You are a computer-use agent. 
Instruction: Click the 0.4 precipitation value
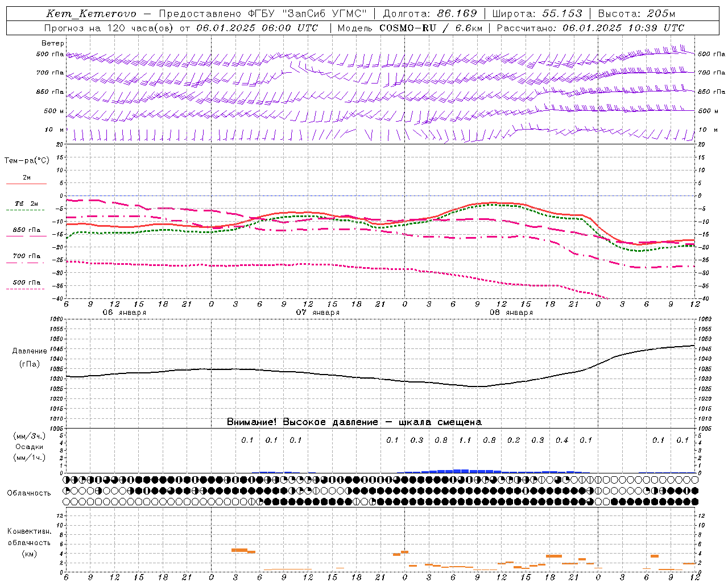click(x=562, y=440)
